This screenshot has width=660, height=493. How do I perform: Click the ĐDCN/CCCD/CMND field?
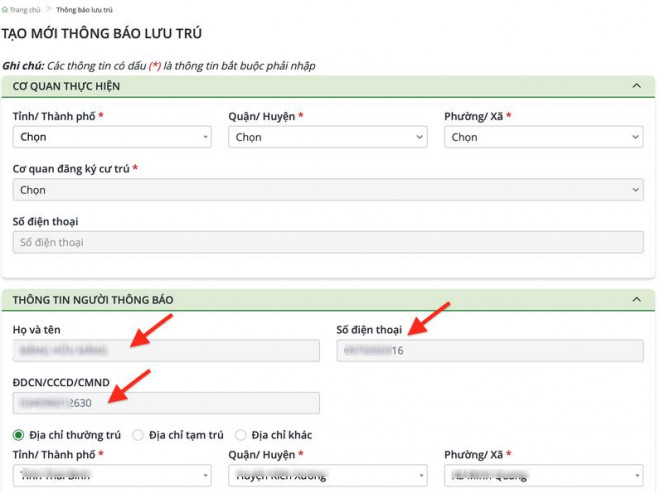tap(165, 402)
